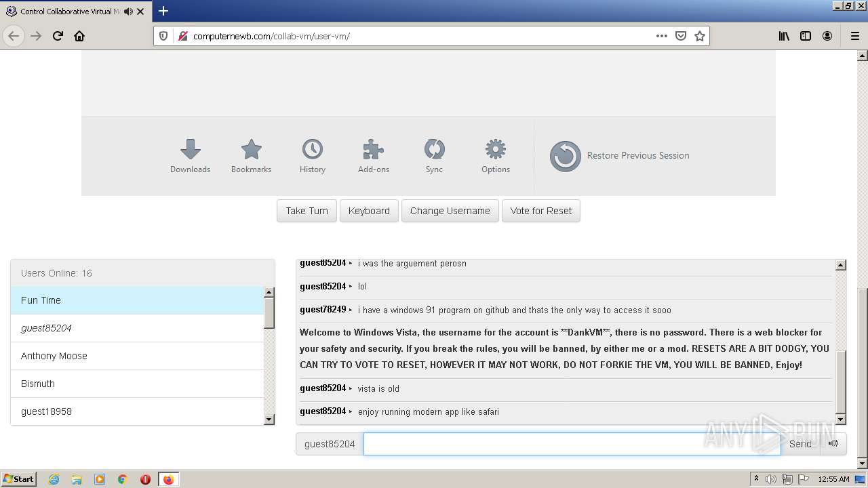The width and height of the screenshot is (868, 488).
Task: Open the Windows Start menu
Action: pyautogui.click(x=19, y=479)
